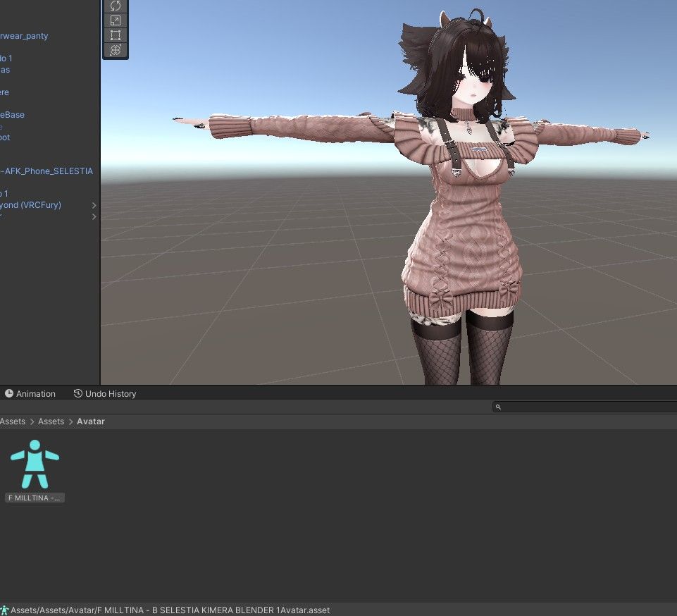Switch to the Animation tab

(30, 393)
